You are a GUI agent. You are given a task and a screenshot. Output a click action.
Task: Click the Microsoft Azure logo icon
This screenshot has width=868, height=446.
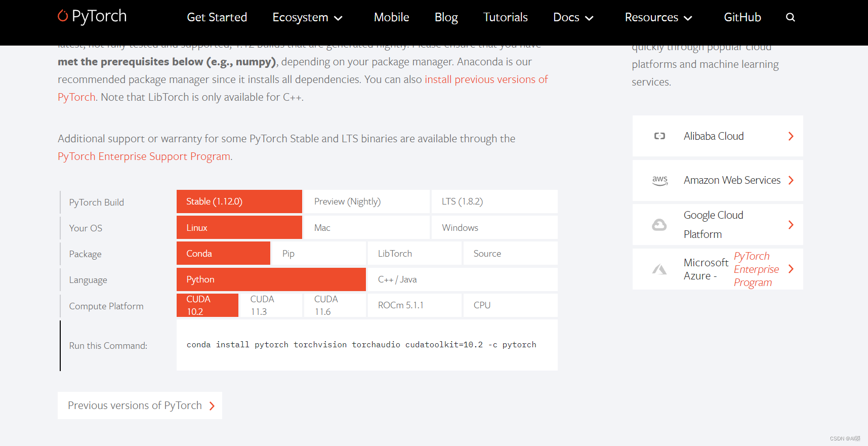click(659, 269)
